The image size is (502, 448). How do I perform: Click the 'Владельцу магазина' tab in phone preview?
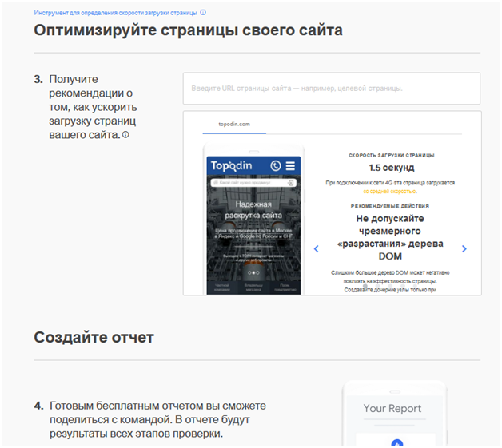click(x=253, y=287)
